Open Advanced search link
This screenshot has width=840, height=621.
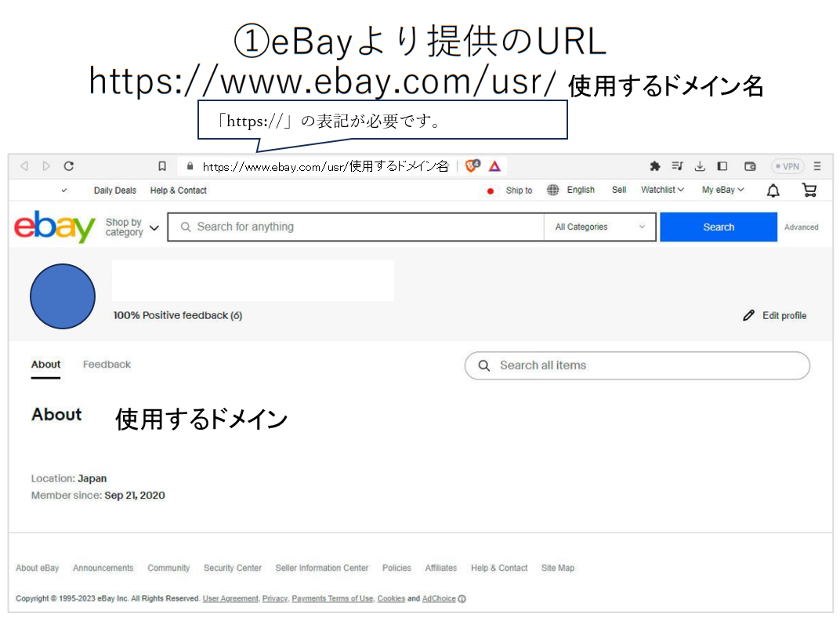click(802, 227)
